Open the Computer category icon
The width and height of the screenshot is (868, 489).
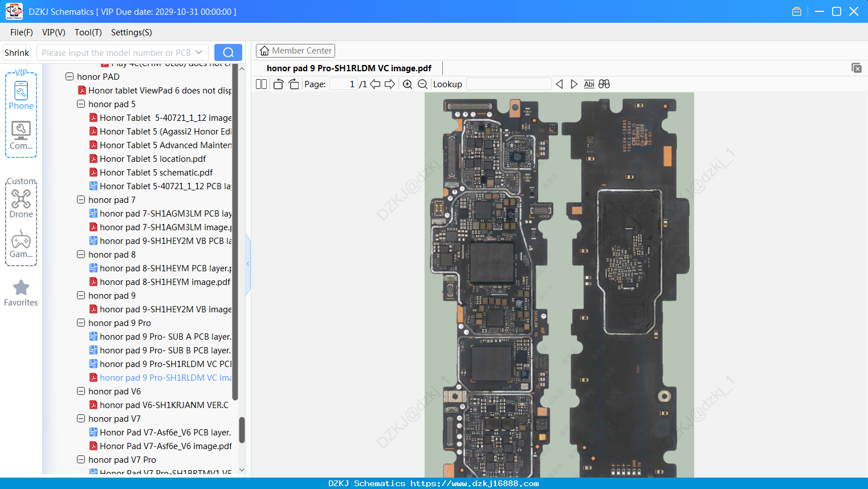(21, 136)
